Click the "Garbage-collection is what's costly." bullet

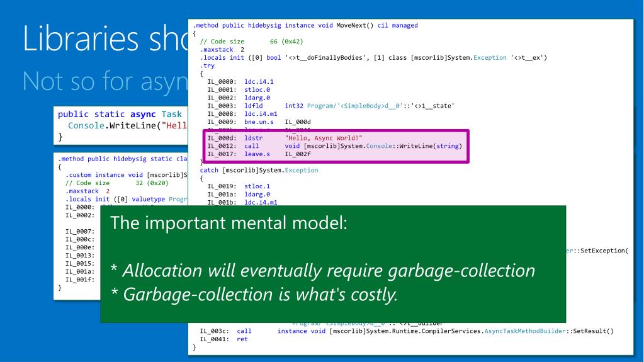pyautogui.click(x=254, y=295)
